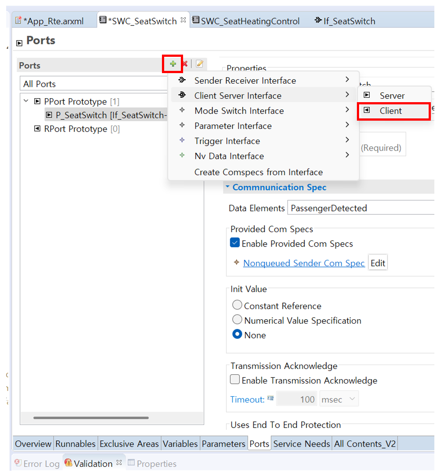
Task: Click the Nv Data Interface icon
Action: click(x=182, y=155)
